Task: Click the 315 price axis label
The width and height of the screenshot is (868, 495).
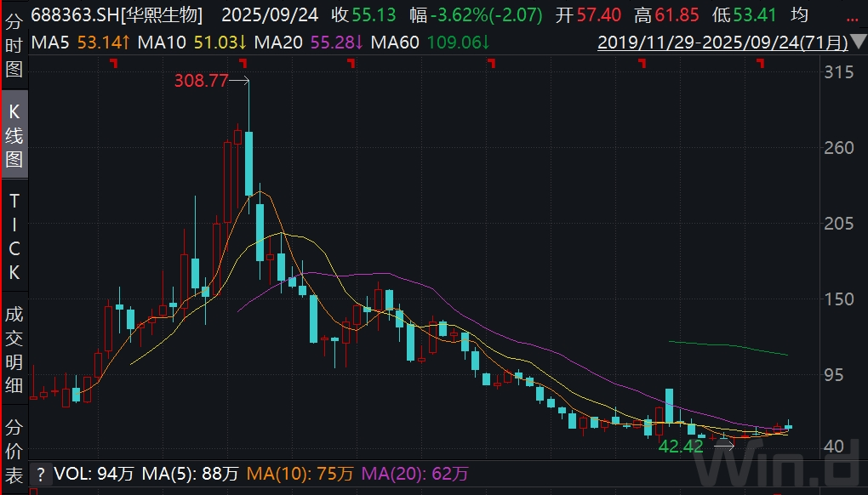Action: pyautogui.click(x=839, y=72)
